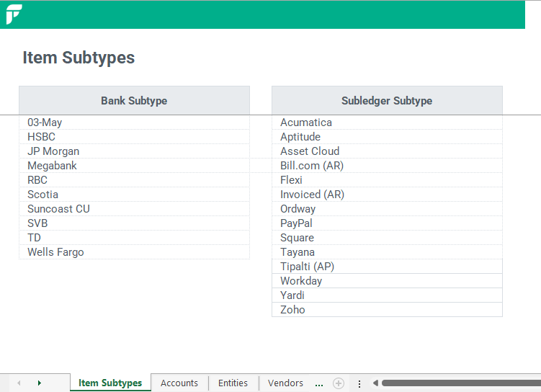This screenshot has height=392, width=541.
Task: Select the Tipalti (AP) cell
Action: 387,267
